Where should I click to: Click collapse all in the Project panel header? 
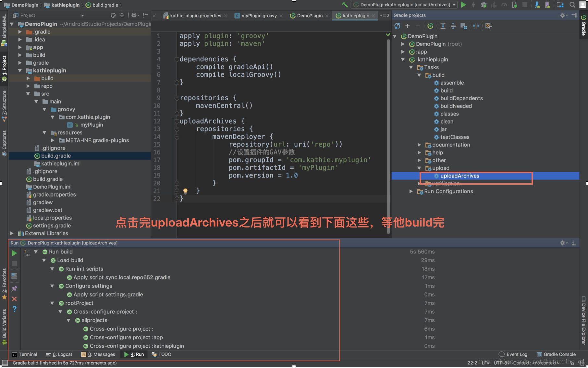(x=122, y=15)
